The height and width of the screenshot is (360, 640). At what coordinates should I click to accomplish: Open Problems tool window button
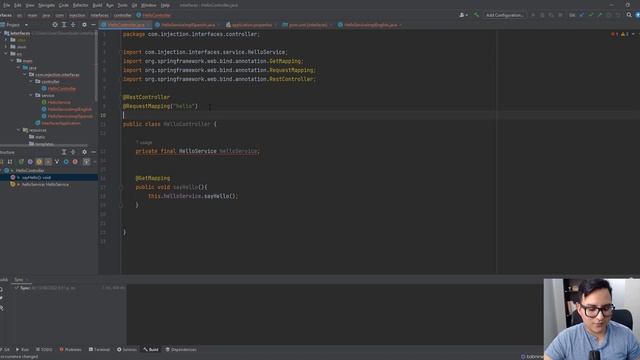pos(70,349)
